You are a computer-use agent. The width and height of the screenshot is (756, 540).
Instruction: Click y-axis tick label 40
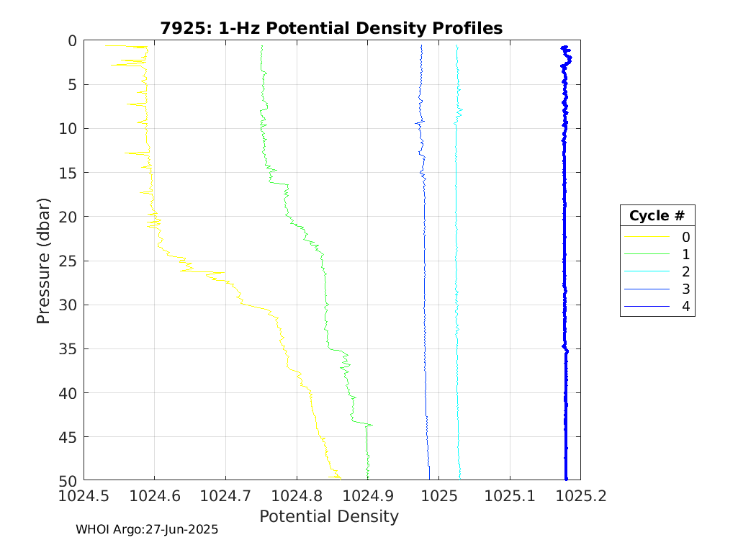(x=68, y=393)
